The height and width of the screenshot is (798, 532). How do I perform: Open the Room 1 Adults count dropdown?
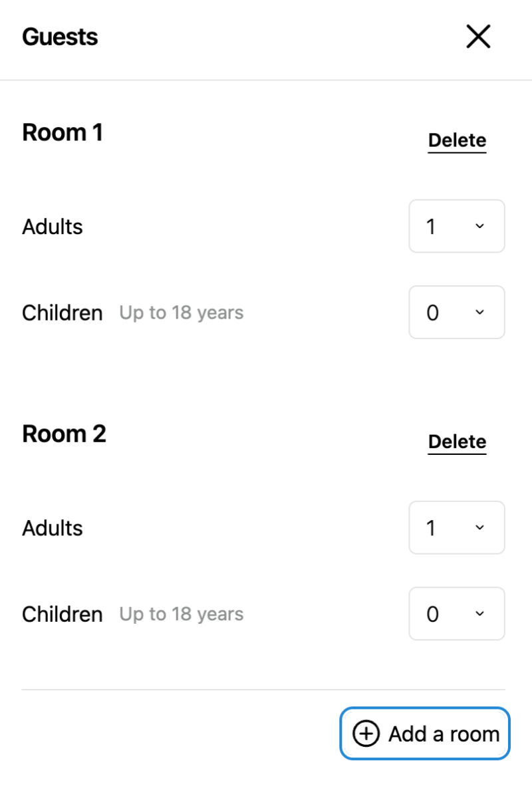point(456,226)
